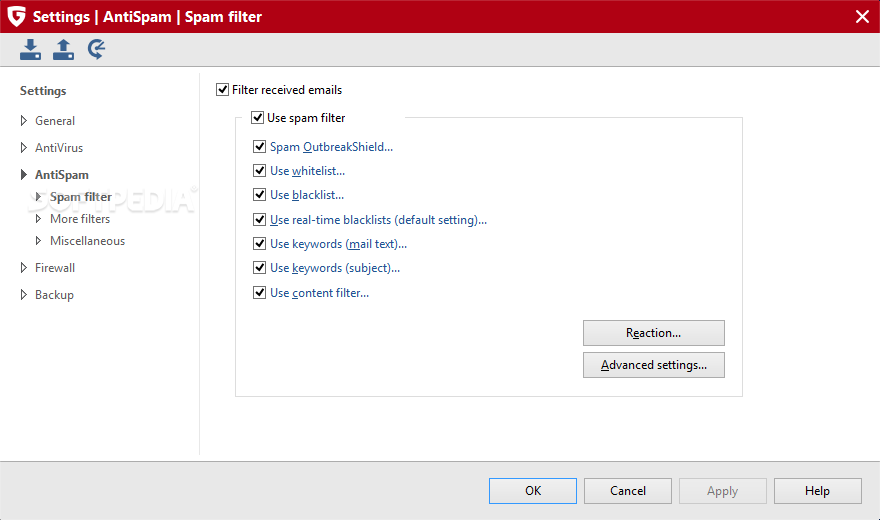This screenshot has width=880, height=520.
Task: Close the Settings window
Action: [863, 16]
